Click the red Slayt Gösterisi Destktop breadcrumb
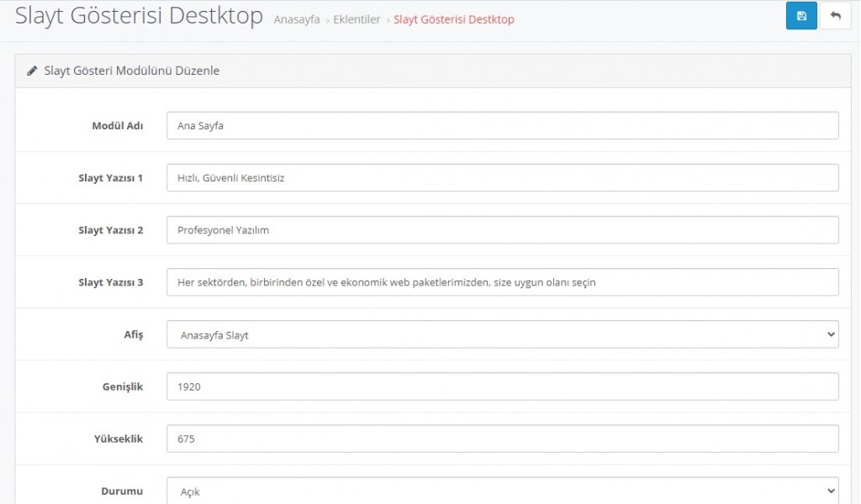861x504 pixels. coord(454,19)
